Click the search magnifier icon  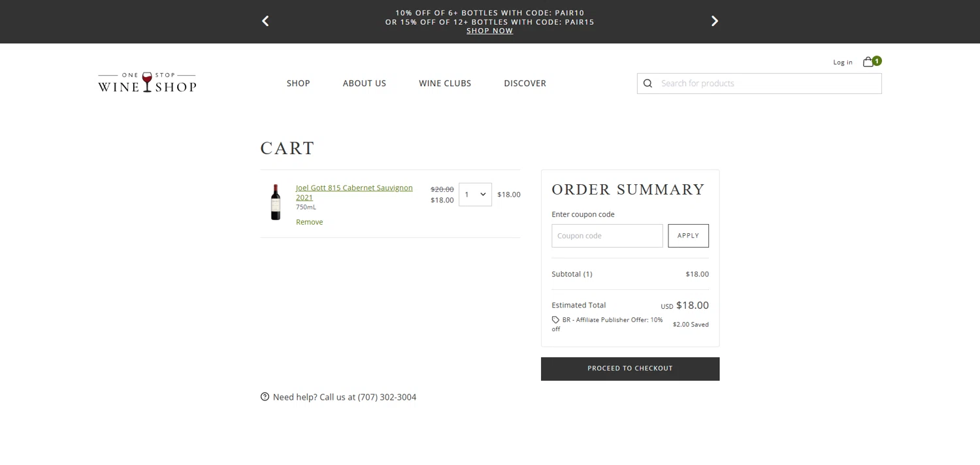[x=647, y=84]
